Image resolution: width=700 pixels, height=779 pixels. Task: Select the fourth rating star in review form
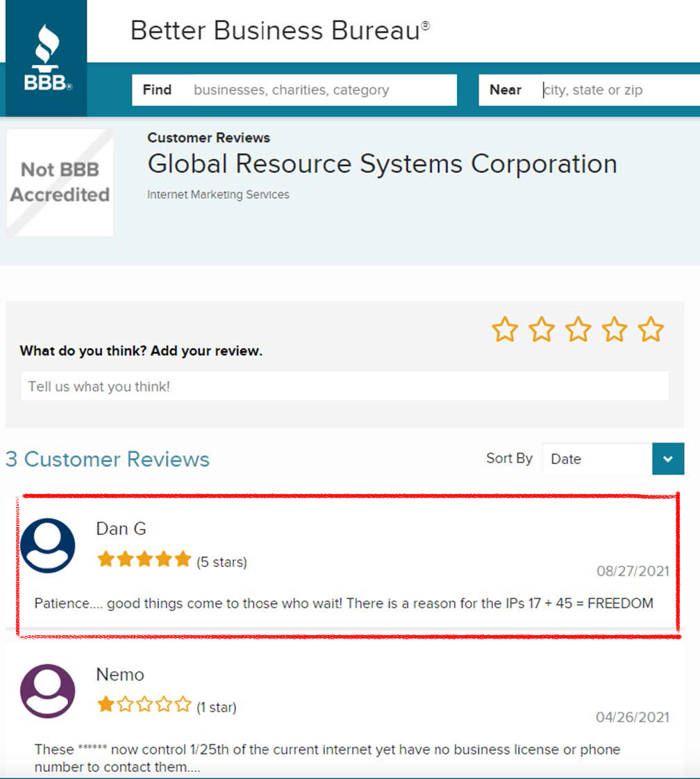point(615,329)
